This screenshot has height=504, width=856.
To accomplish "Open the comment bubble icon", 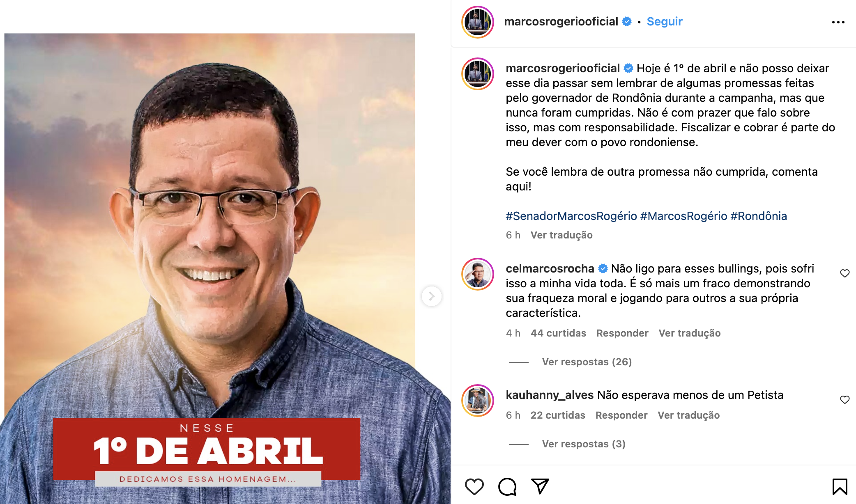I will coord(507,487).
